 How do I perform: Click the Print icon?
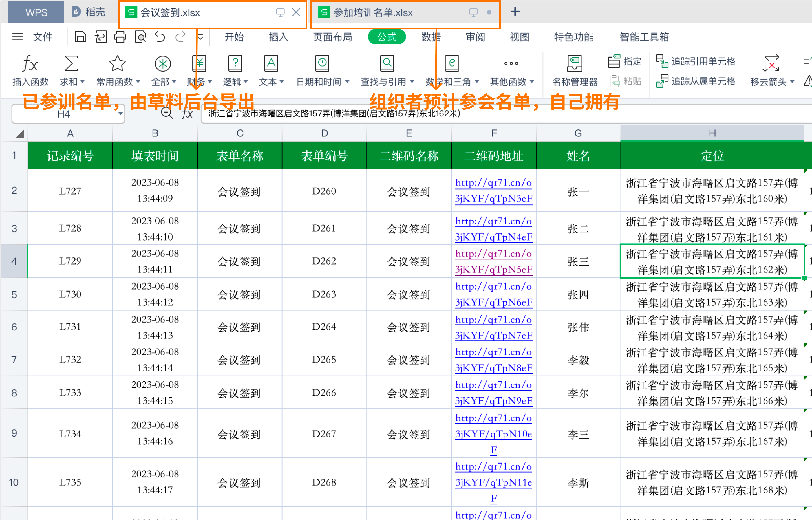(120, 37)
